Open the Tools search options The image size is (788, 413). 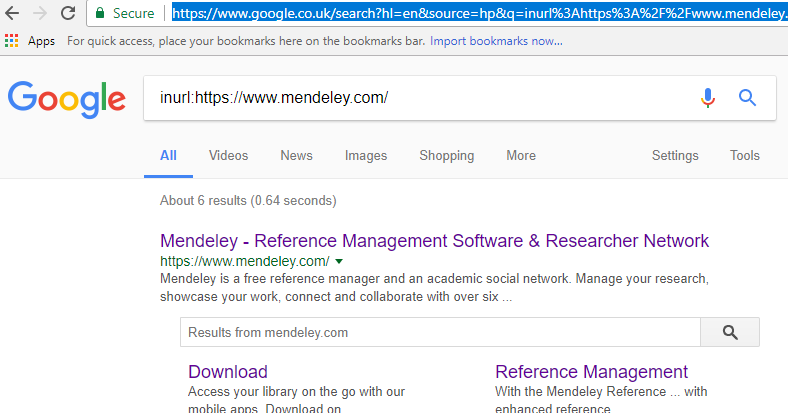744,155
